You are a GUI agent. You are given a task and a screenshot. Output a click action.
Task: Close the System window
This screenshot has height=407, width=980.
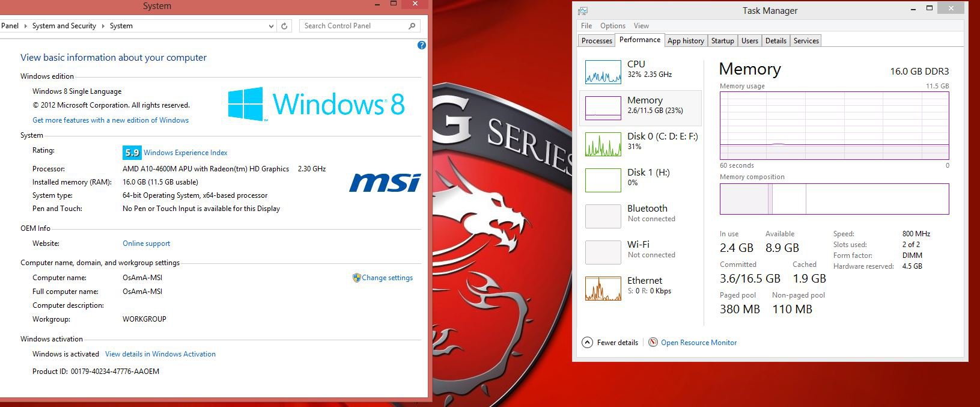(415, 4)
